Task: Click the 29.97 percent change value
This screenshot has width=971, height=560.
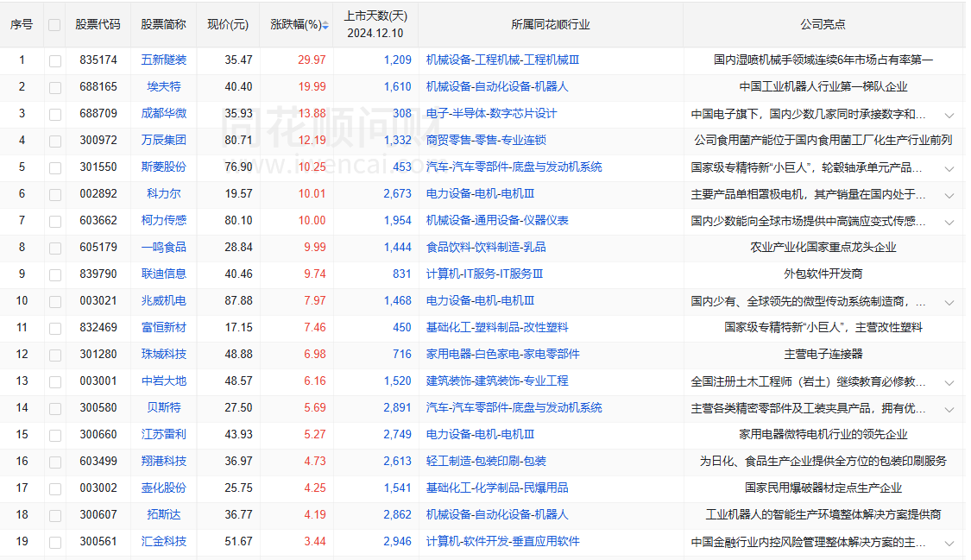Action: click(312, 60)
